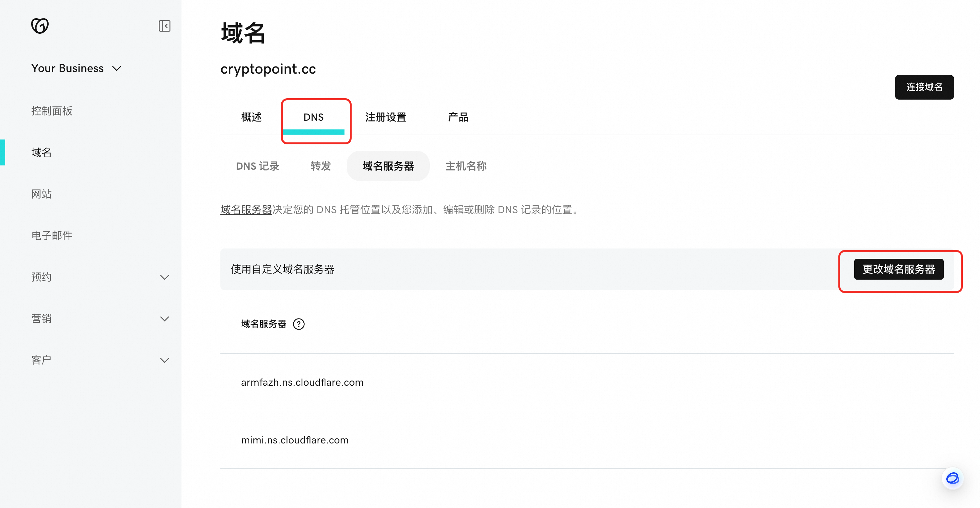Click the 更改域名服务器 button
This screenshot has height=508, width=980.
coord(899,269)
